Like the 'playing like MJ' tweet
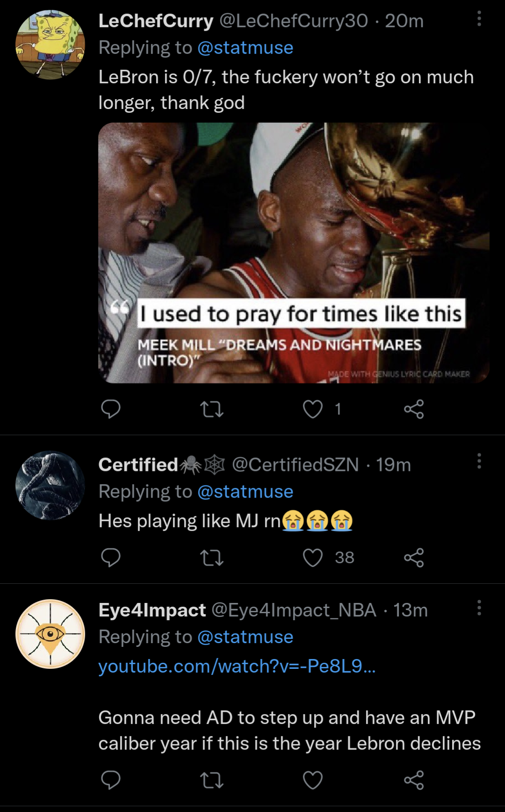Screen dimensions: 505x812 click(313, 558)
